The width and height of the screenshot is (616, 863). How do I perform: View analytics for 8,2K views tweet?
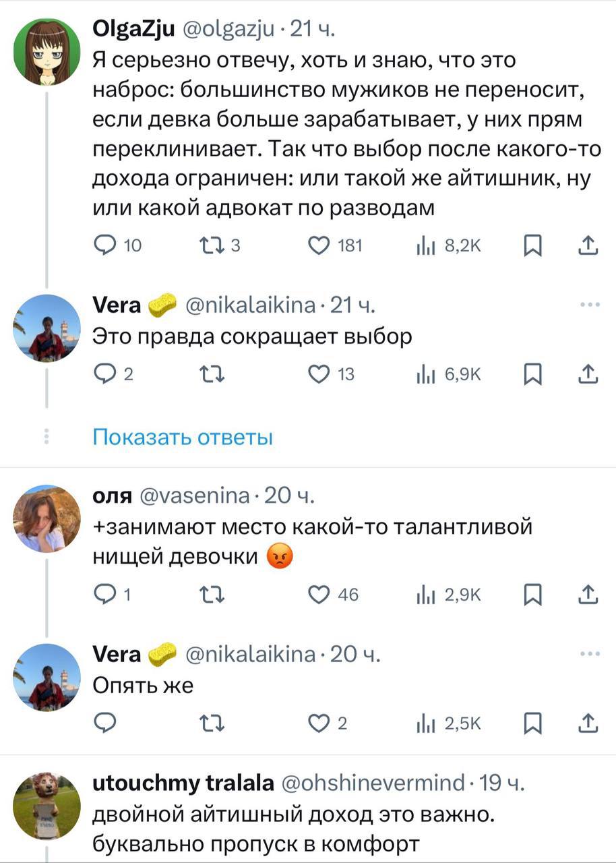[x=425, y=246]
